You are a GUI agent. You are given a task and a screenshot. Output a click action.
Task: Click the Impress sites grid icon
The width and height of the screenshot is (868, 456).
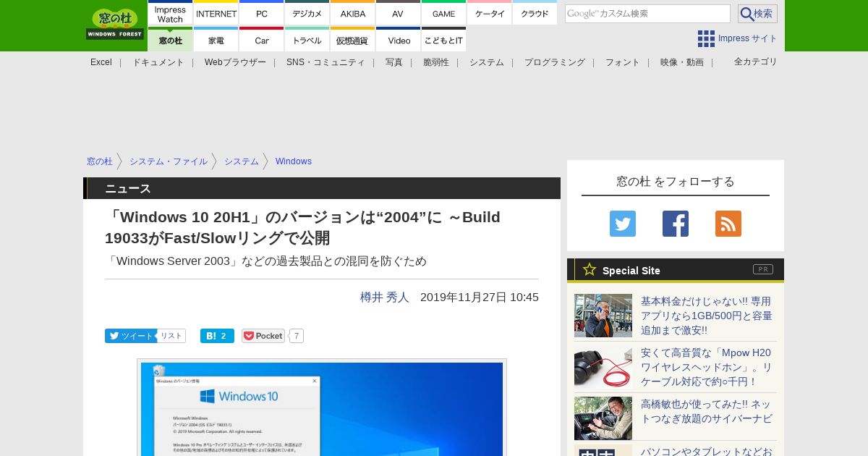click(706, 39)
